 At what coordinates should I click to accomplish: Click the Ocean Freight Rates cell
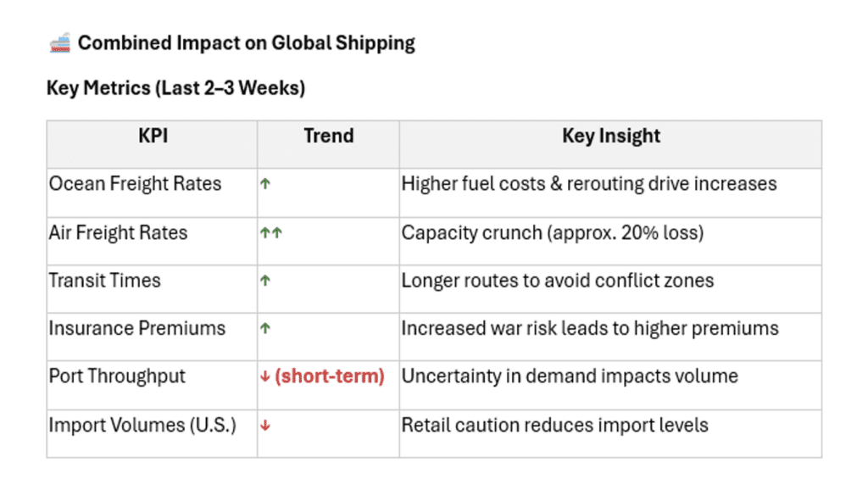point(135,183)
